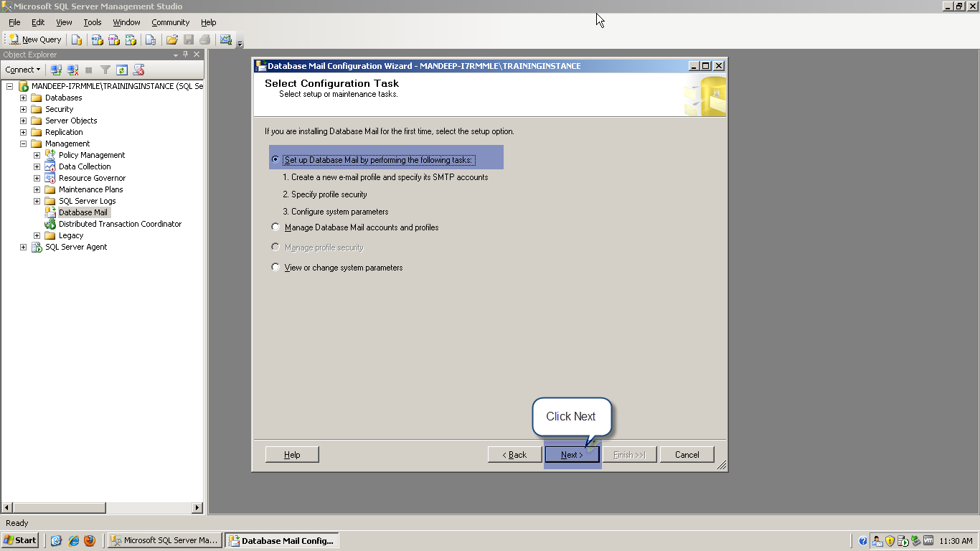Click the Activity Monitor toolbar icon
This screenshot has width=980, height=551.
click(x=226, y=39)
